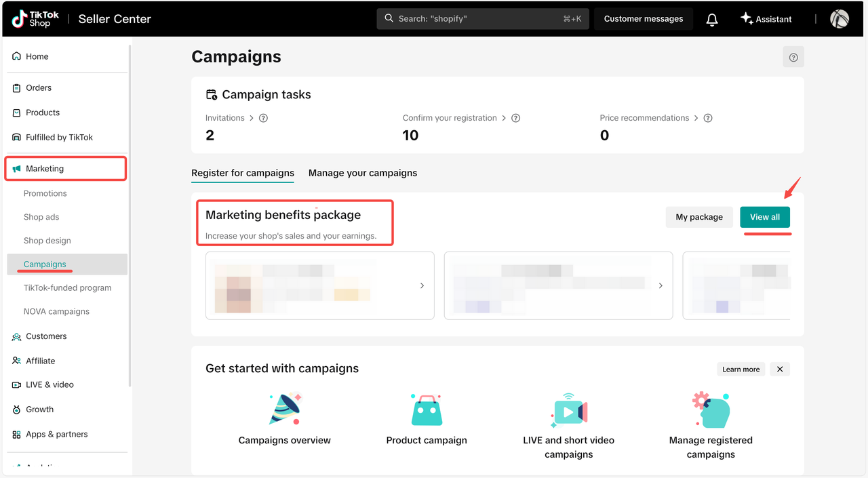Expand the Price recommendations arrow

(696, 118)
